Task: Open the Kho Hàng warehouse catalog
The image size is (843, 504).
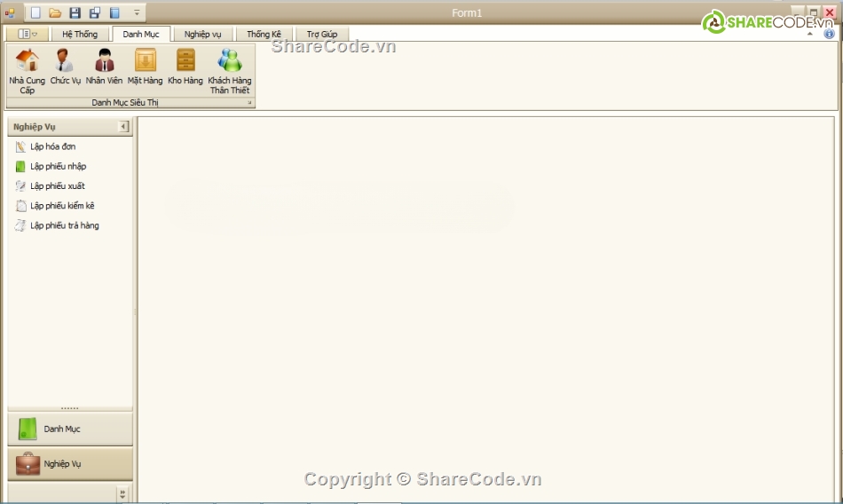Action: pyautogui.click(x=185, y=67)
